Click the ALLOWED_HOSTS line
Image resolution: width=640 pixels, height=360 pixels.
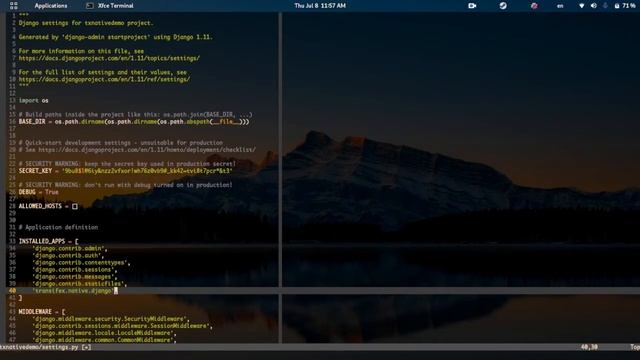click(48, 206)
